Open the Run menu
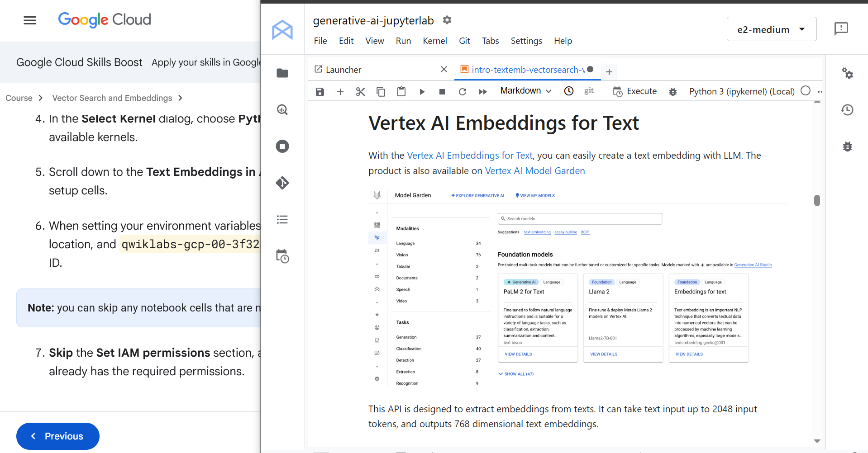Image resolution: width=868 pixels, height=453 pixels. 403,41
